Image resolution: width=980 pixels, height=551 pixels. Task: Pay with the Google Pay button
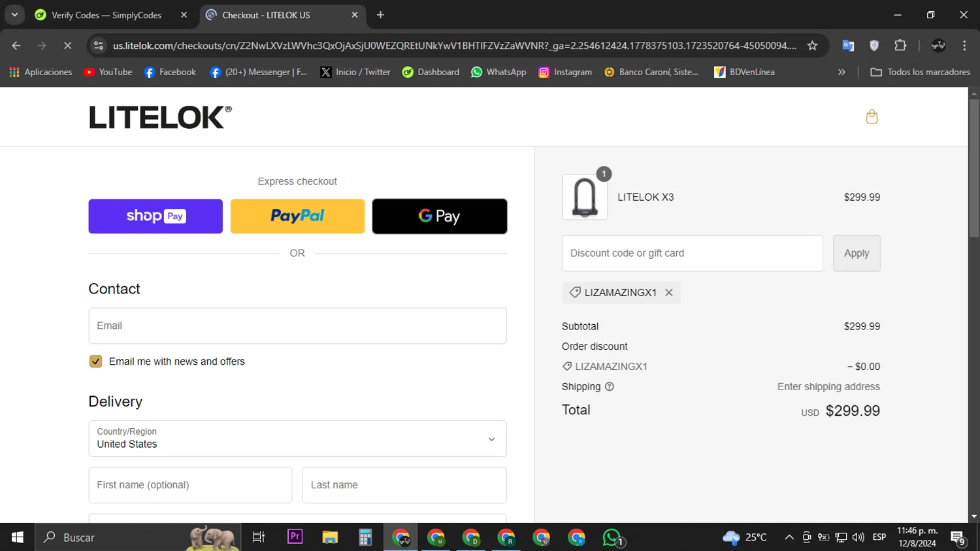click(x=440, y=216)
